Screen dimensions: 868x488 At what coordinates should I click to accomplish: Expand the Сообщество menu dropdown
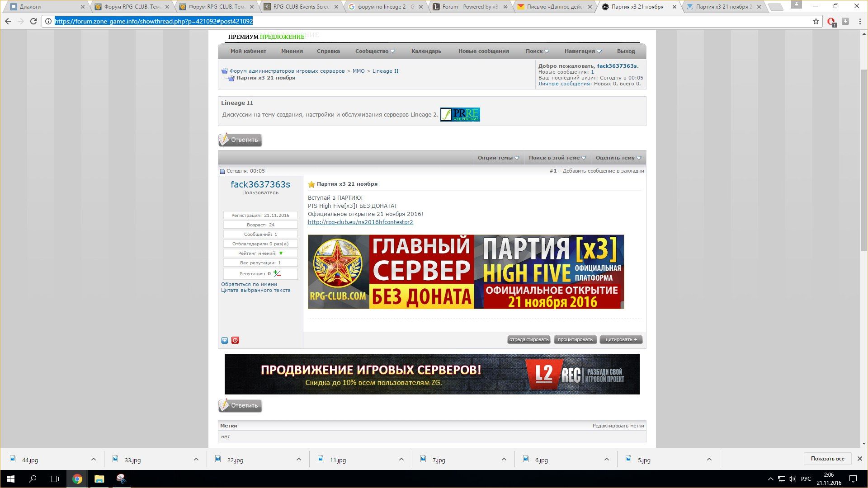pyautogui.click(x=375, y=51)
